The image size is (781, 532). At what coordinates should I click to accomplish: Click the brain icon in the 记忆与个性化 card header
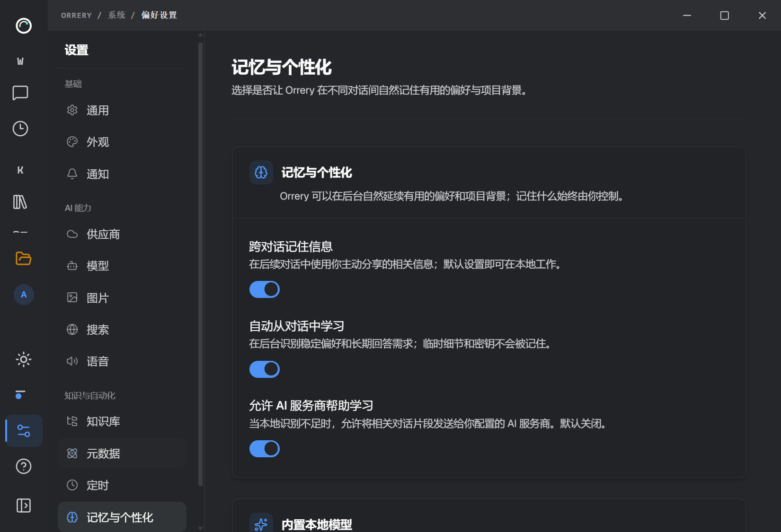point(261,172)
